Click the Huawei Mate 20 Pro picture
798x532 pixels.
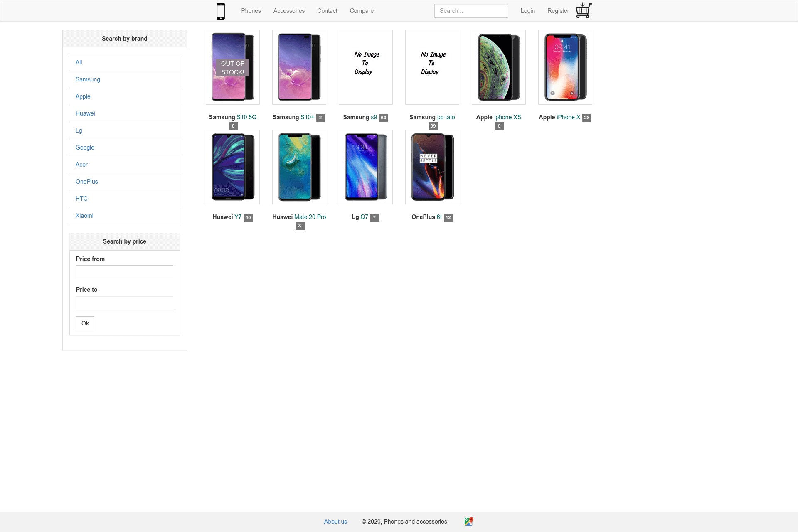click(x=299, y=167)
